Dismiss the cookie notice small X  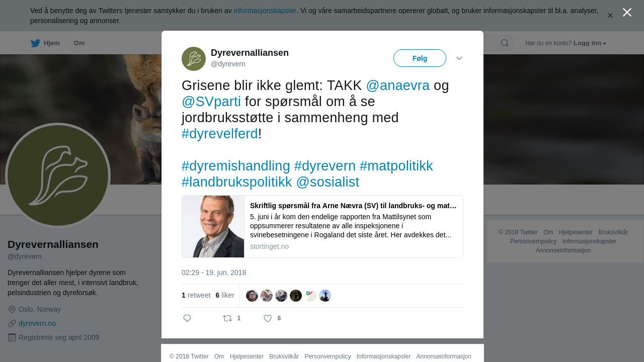click(x=610, y=16)
